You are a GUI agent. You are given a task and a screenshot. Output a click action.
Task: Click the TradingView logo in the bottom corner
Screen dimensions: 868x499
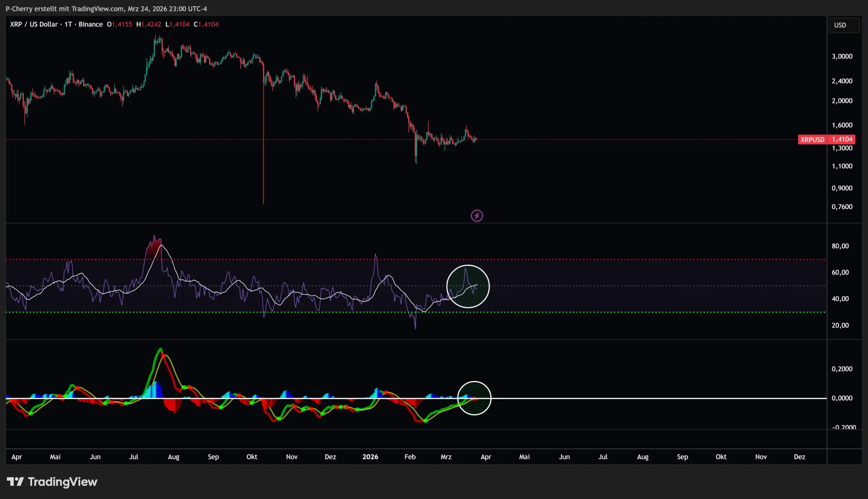pos(53,482)
